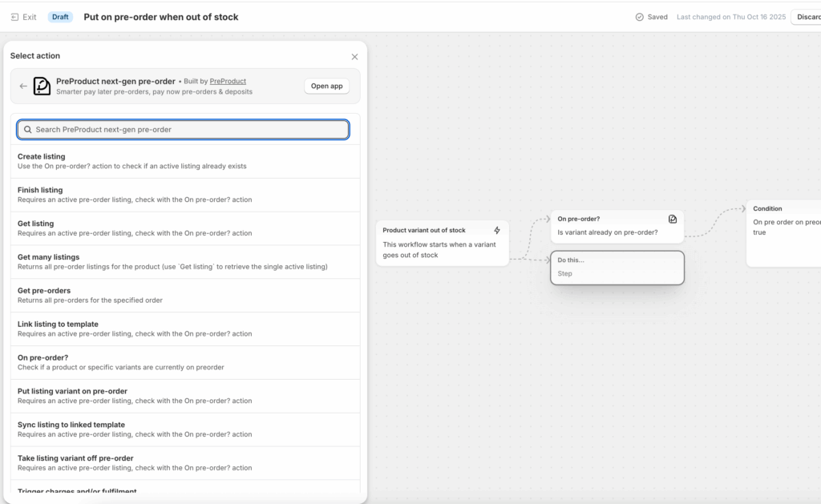Viewport: 821px width, 504px height.
Task: Click the search magnifier icon
Action: (27, 130)
